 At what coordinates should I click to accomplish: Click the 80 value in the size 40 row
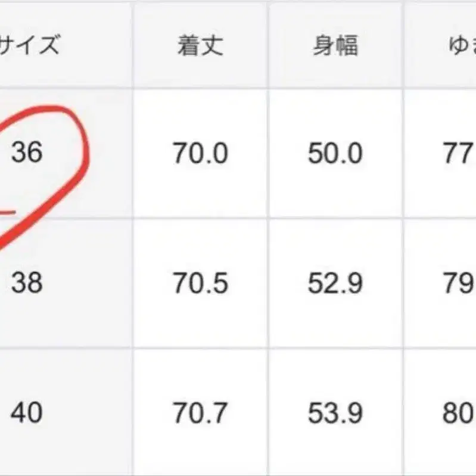pyautogui.click(x=458, y=413)
